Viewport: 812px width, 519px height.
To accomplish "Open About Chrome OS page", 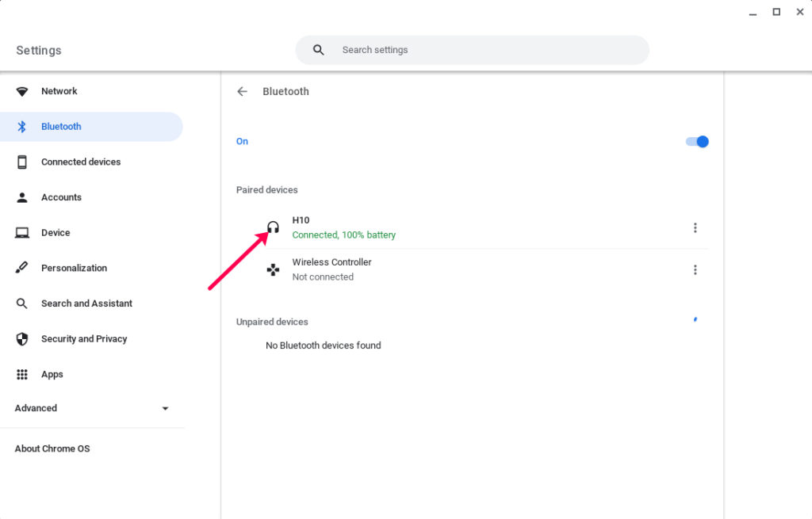I will [x=52, y=448].
